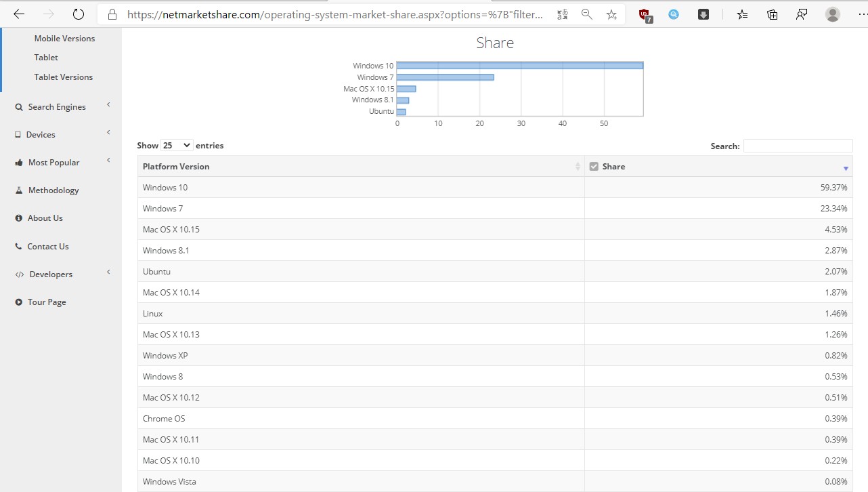Image resolution: width=868 pixels, height=492 pixels.
Task: Click the Most Popular thumbs-up icon
Action: 19,163
